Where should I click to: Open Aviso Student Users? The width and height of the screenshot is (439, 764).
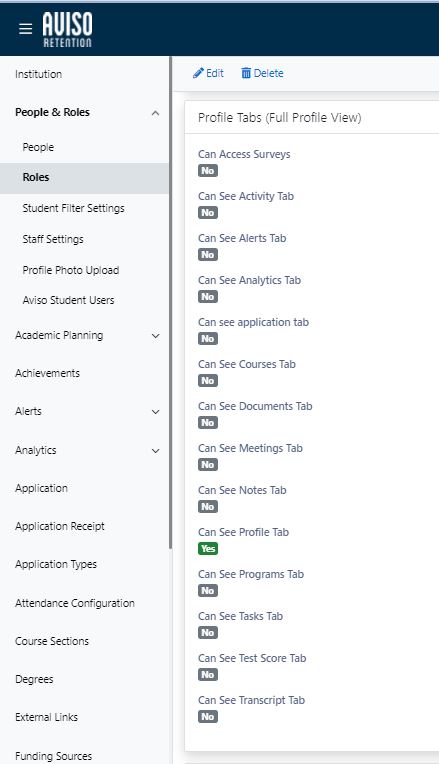point(68,300)
